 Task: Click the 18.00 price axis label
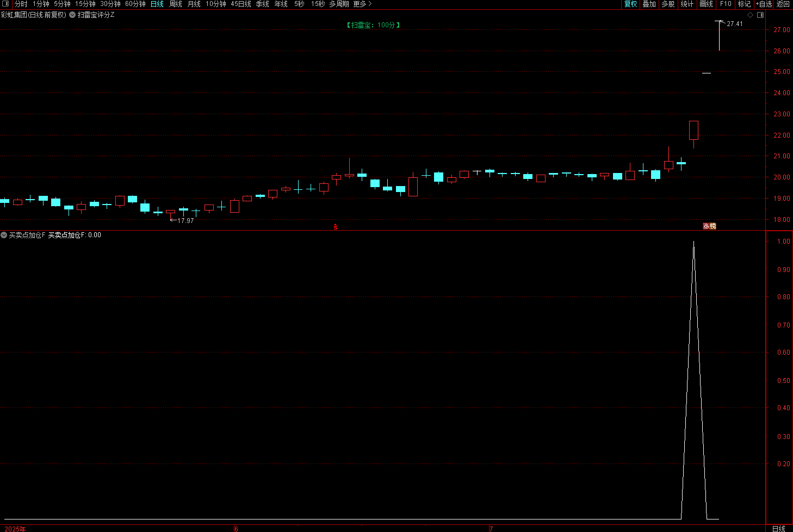click(782, 220)
